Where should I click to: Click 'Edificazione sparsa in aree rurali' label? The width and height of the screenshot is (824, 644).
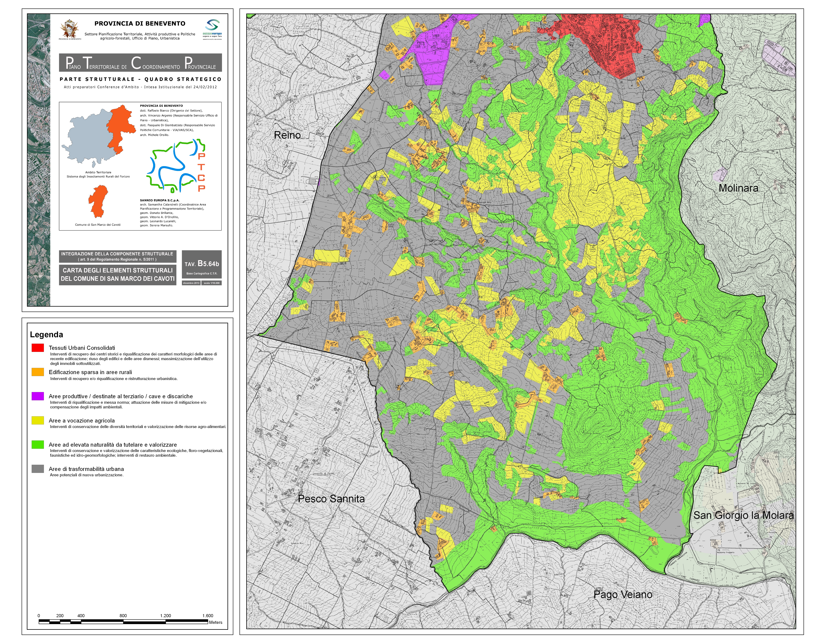90,372
